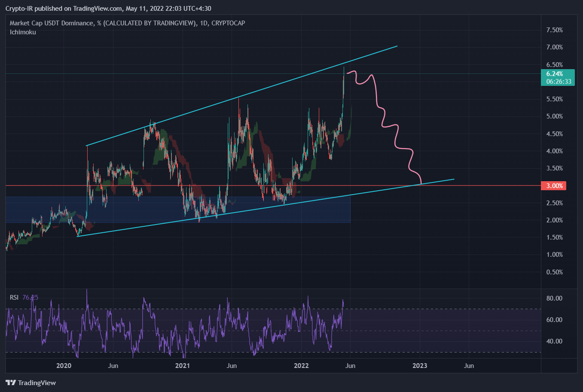Click the 0.50% price axis label

(554, 272)
